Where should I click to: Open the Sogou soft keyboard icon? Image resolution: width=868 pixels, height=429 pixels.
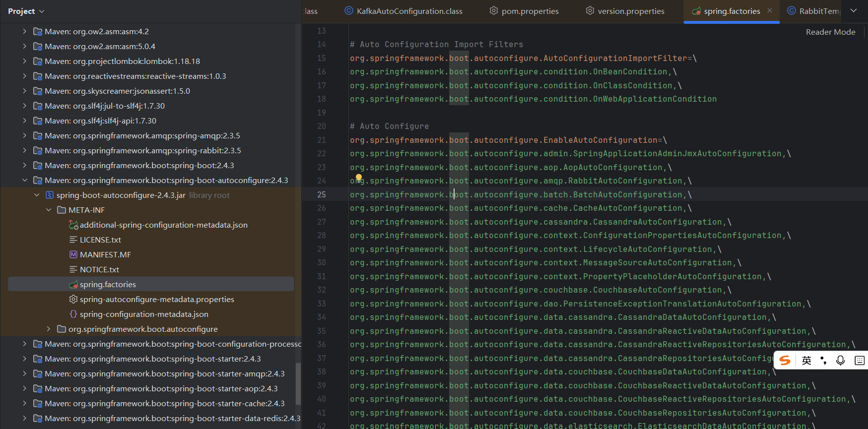tap(860, 361)
